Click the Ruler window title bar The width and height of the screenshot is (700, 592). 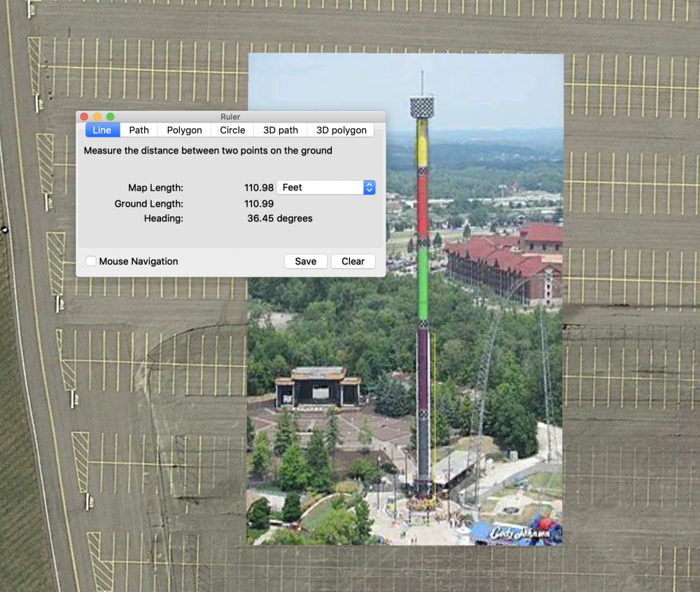(230, 117)
